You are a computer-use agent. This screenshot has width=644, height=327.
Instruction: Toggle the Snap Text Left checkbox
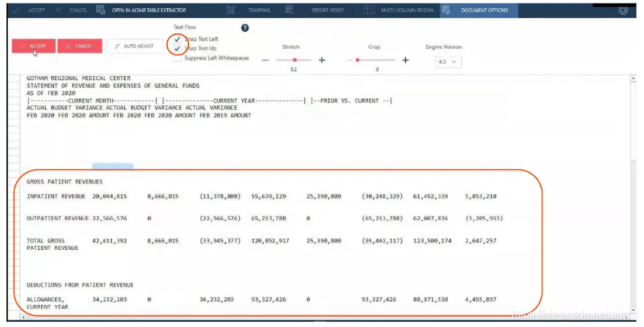[x=178, y=39]
